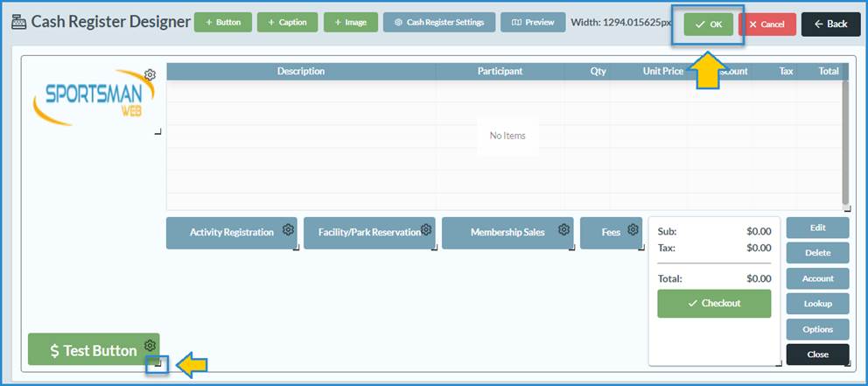Open settings gear on Facility/Park Reservation button
The height and width of the screenshot is (386, 868).
tap(426, 230)
